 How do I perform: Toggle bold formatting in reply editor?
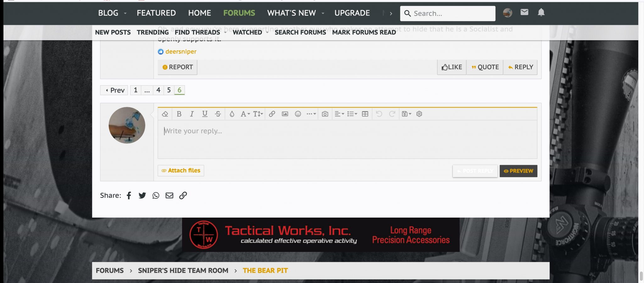pos(179,114)
